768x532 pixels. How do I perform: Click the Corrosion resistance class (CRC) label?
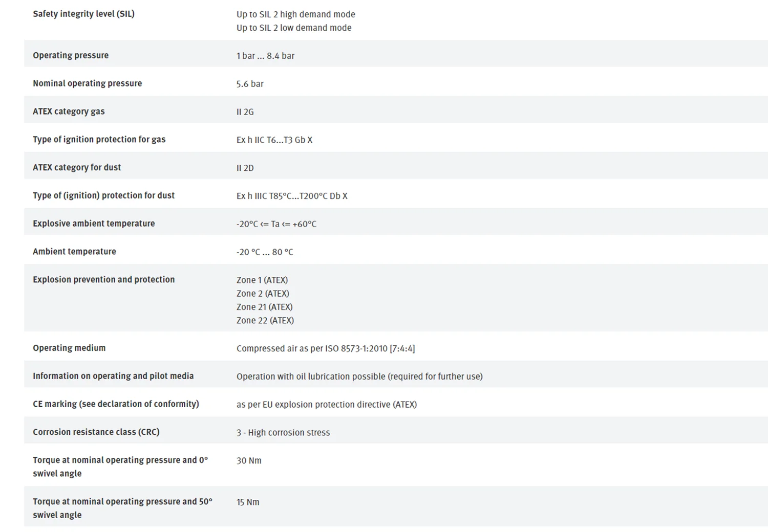pyautogui.click(x=96, y=432)
